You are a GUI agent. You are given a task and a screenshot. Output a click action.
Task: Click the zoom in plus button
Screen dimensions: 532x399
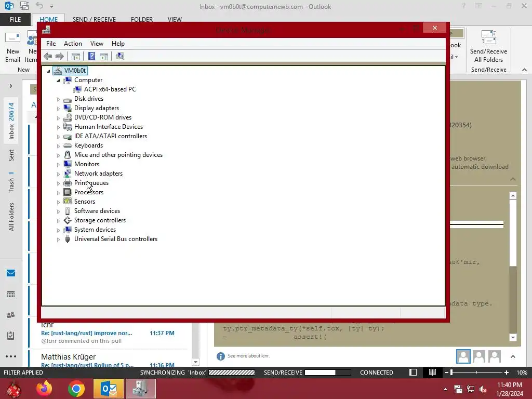[506, 373]
